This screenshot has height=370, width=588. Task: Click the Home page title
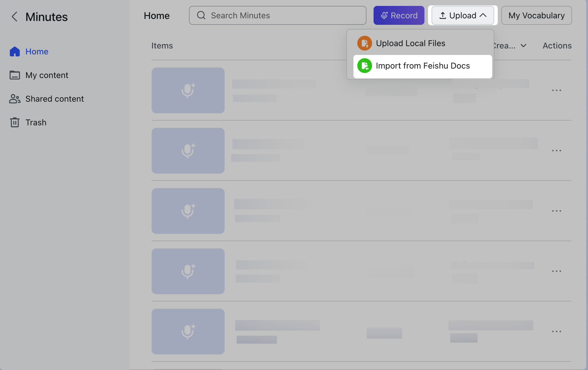tap(157, 15)
